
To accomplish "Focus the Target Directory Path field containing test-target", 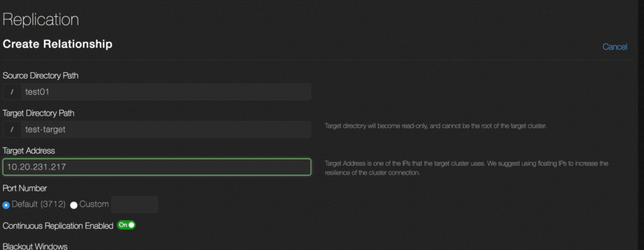I will coord(165,130).
